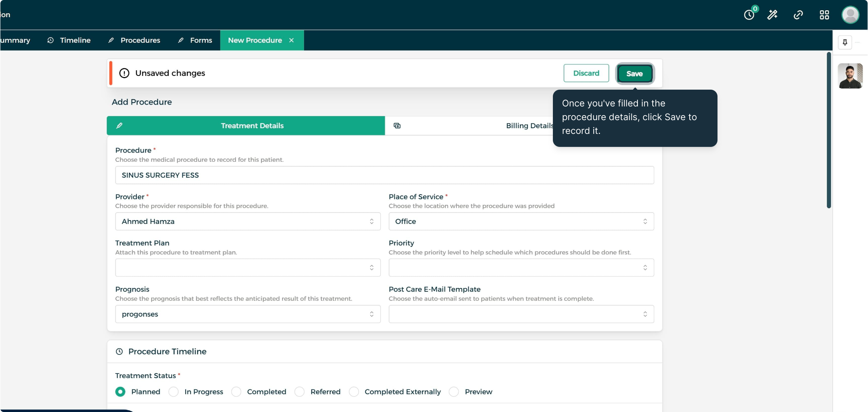
Task: Click the Unsaved changes warning icon
Action: pos(124,73)
